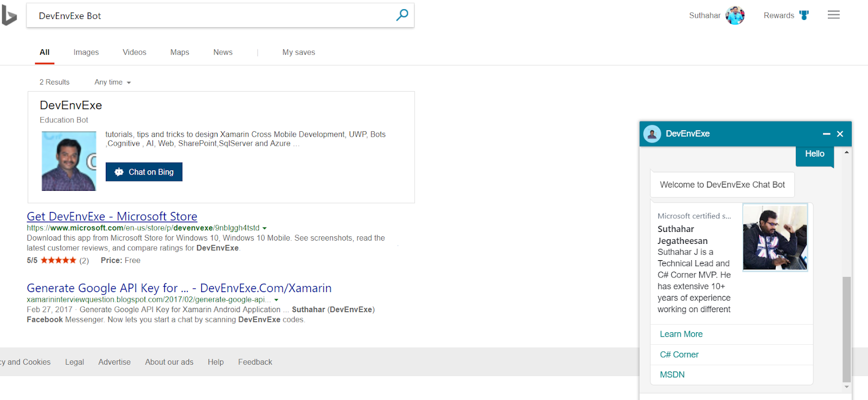The image size is (868, 400).
Task: Expand the microsoft.com URL dropdown arrow
Action: [x=265, y=228]
